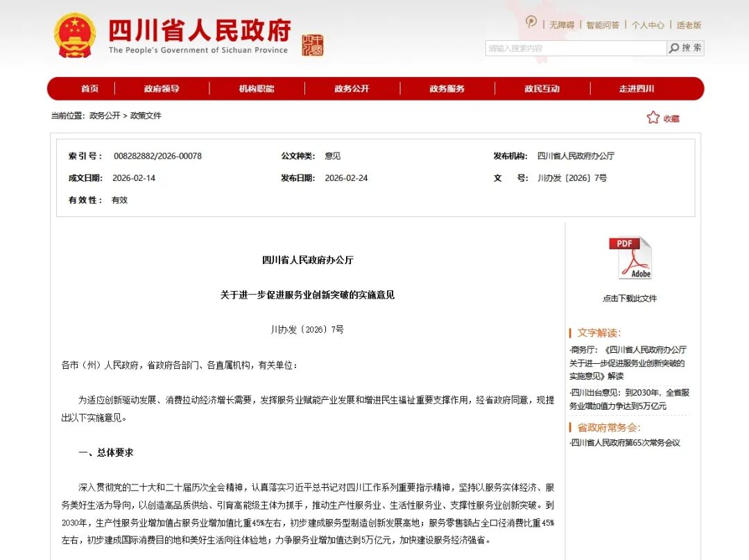
Task: Click the 收藏 star icon
Action: [x=653, y=118]
